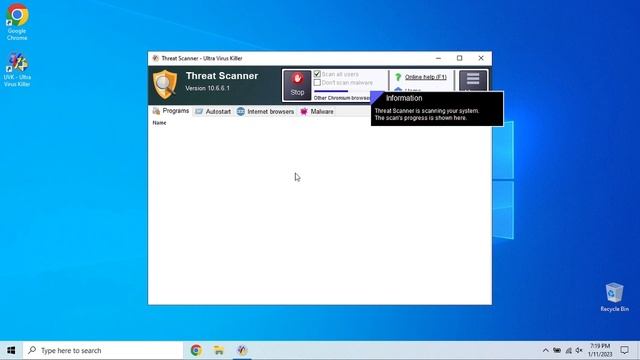The height and width of the screenshot is (360, 640).
Task: Open the Recycle Bin desktop icon
Action: point(614,297)
